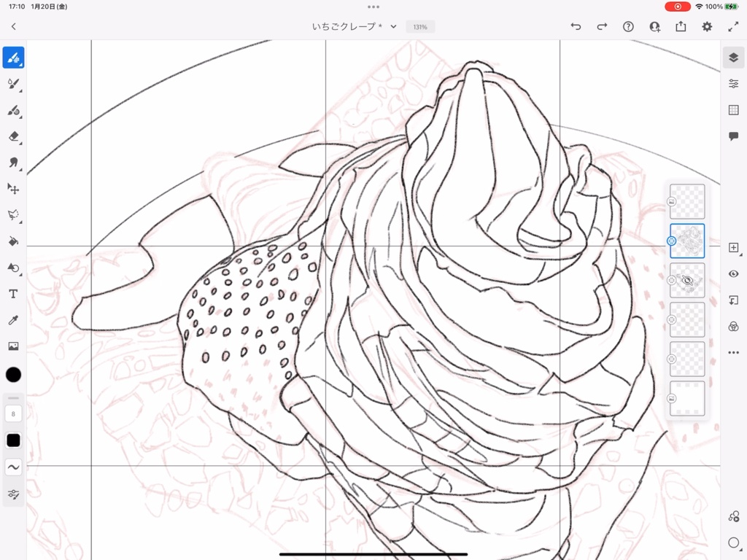Image resolution: width=747 pixels, height=560 pixels.
Task: Open the brush settings sliders icon
Action: [13, 494]
